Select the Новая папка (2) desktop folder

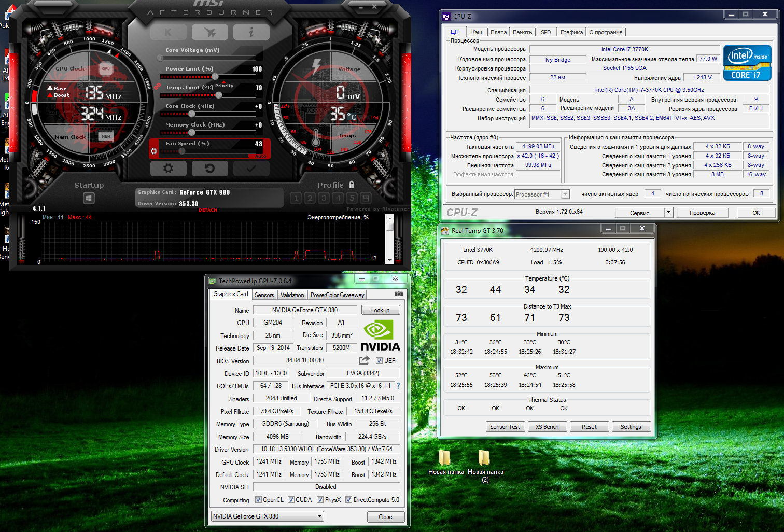[485, 466]
